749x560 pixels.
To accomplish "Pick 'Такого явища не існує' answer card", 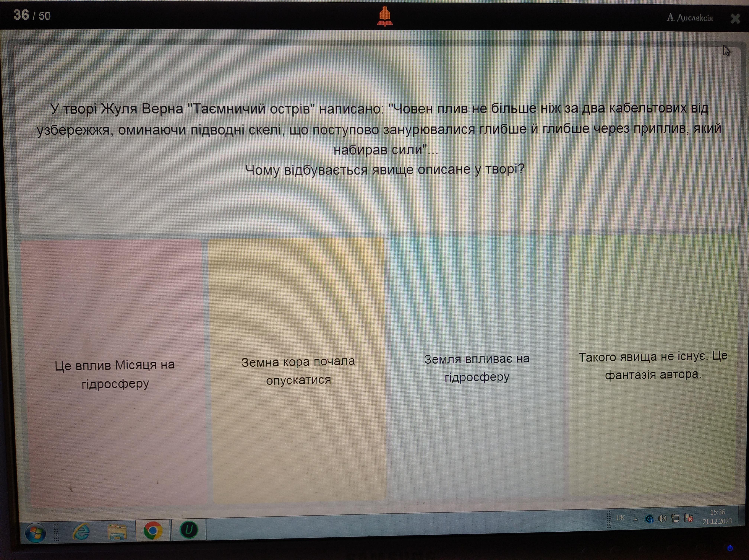I will tap(653, 365).
